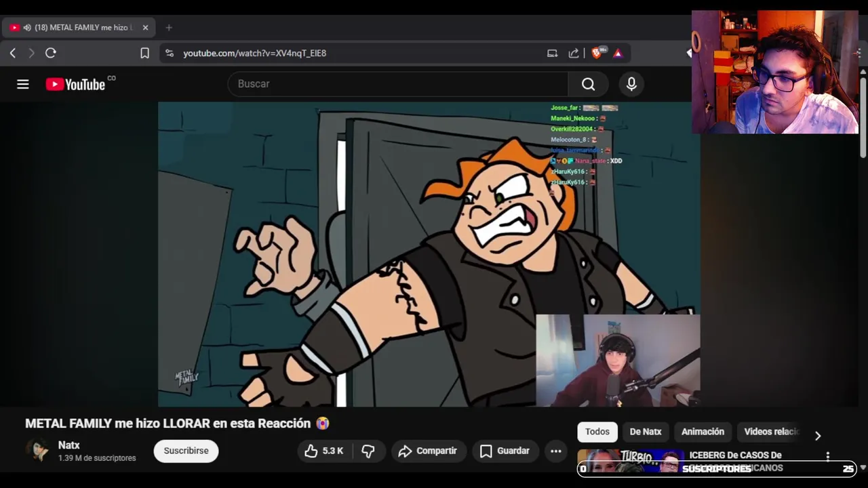Open Natx channel avatar
Image resolution: width=868 pixels, height=488 pixels.
(38, 451)
